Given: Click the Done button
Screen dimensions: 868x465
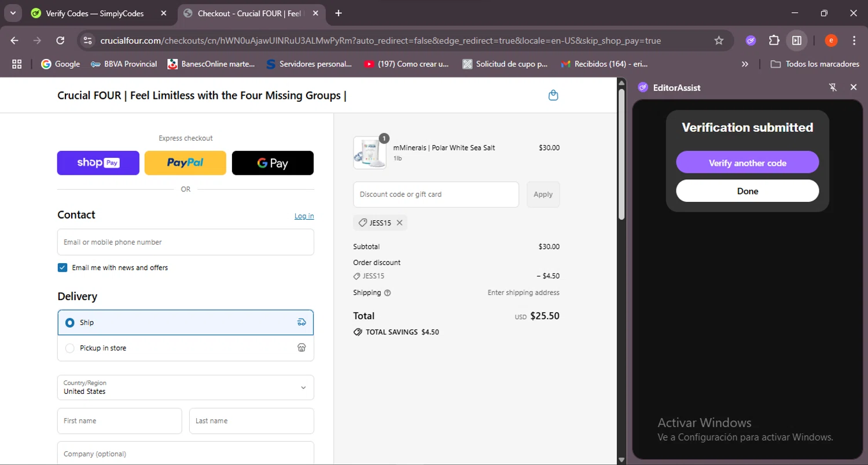Looking at the screenshot, I should [x=748, y=191].
